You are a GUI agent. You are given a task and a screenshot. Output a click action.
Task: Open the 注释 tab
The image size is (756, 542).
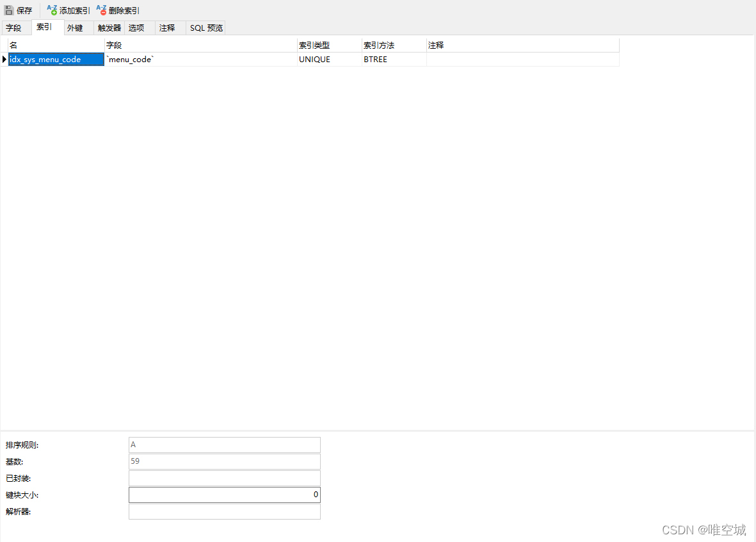(166, 28)
